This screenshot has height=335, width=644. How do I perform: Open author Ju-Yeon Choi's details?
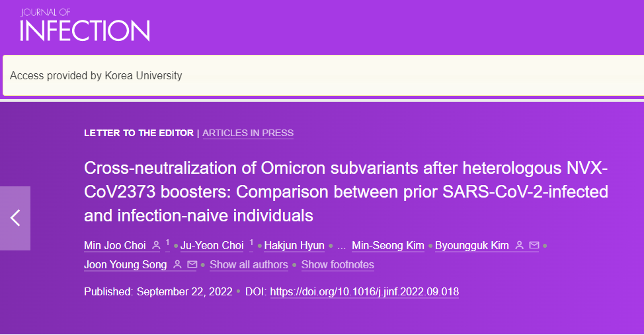point(212,246)
